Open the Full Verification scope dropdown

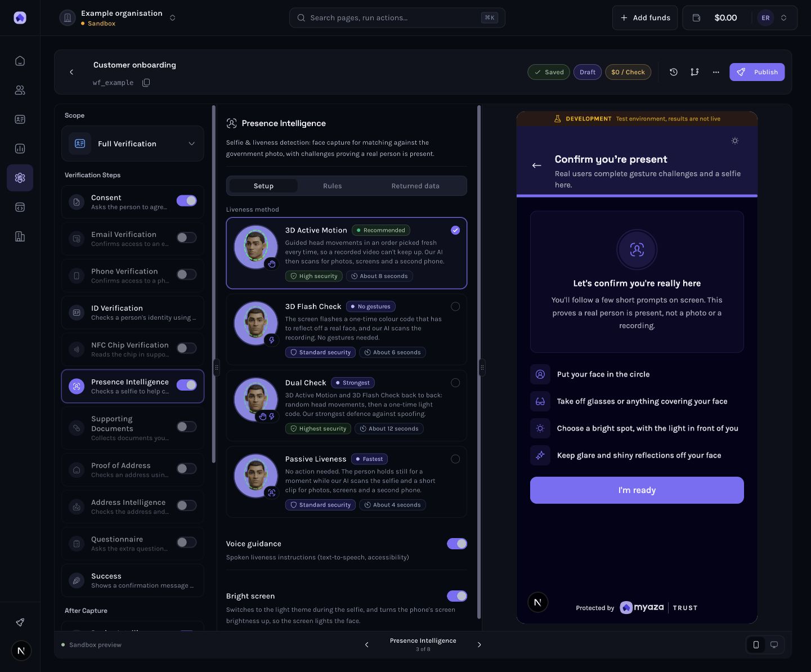pyautogui.click(x=133, y=144)
